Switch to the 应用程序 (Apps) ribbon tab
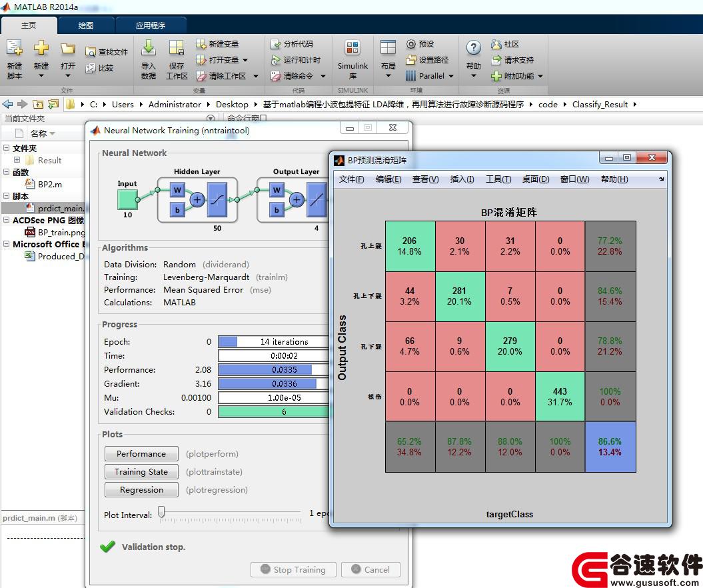The image size is (703, 588). pyautogui.click(x=151, y=25)
